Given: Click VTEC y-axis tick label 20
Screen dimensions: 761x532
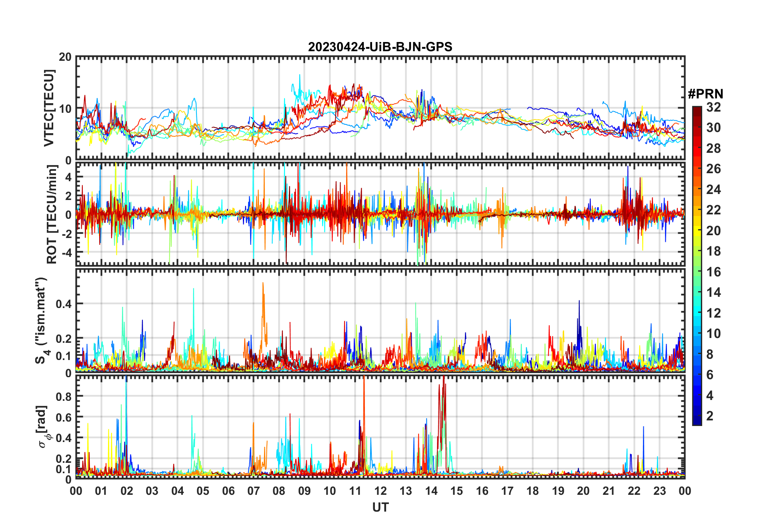Looking at the screenshot, I should (x=65, y=57).
